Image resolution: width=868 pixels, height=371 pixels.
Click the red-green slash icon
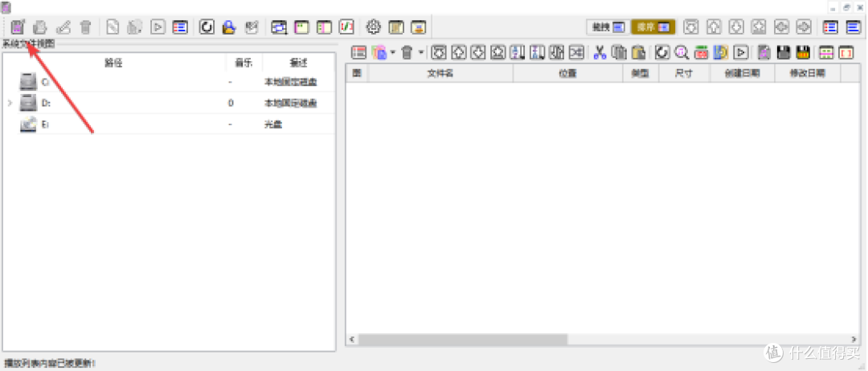click(x=346, y=26)
